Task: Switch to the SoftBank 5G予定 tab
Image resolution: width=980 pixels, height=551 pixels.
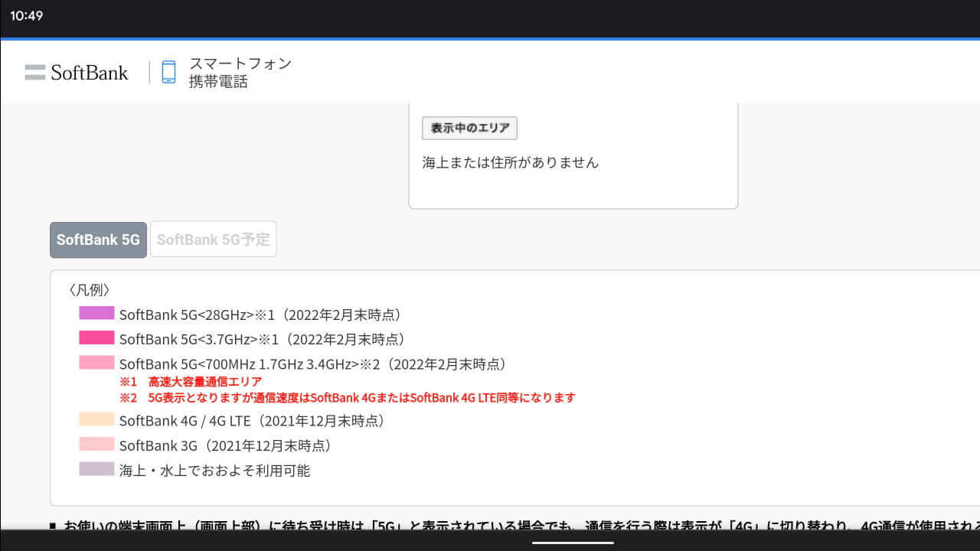Action: tap(214, 239)
